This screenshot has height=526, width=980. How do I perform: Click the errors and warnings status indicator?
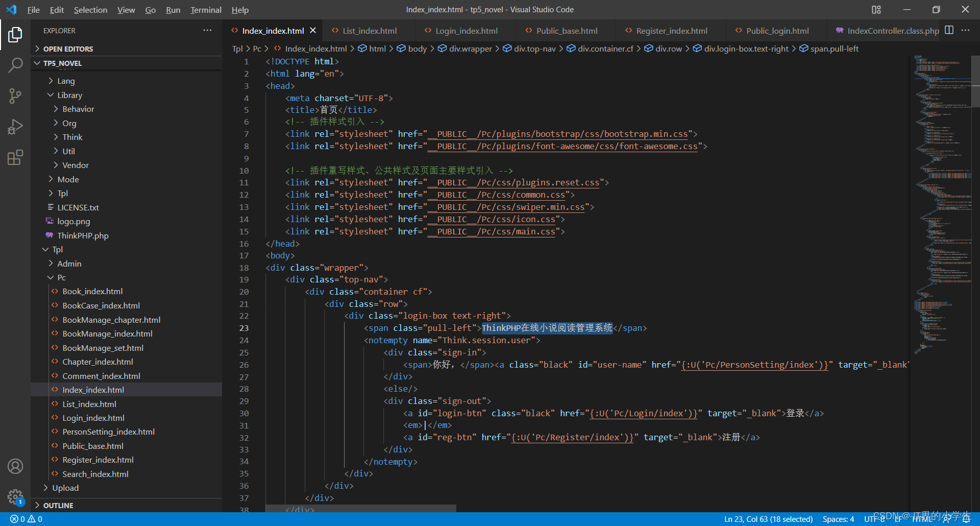tap(26, 519)
